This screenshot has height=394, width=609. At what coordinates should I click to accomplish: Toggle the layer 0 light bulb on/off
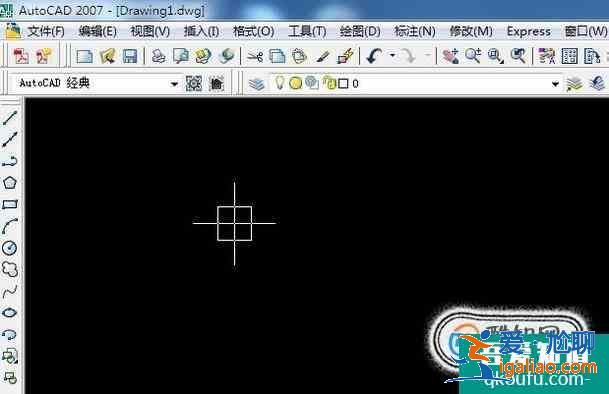tap(279, 83)
